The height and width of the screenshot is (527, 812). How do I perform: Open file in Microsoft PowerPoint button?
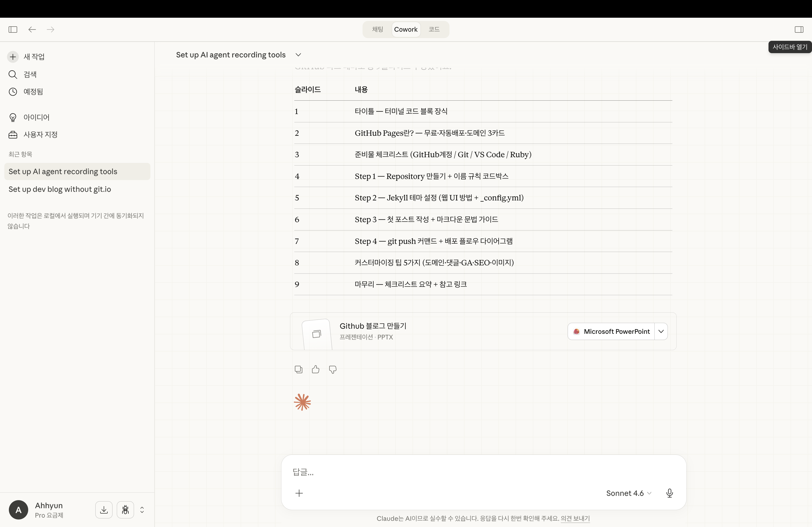[611, 331]
